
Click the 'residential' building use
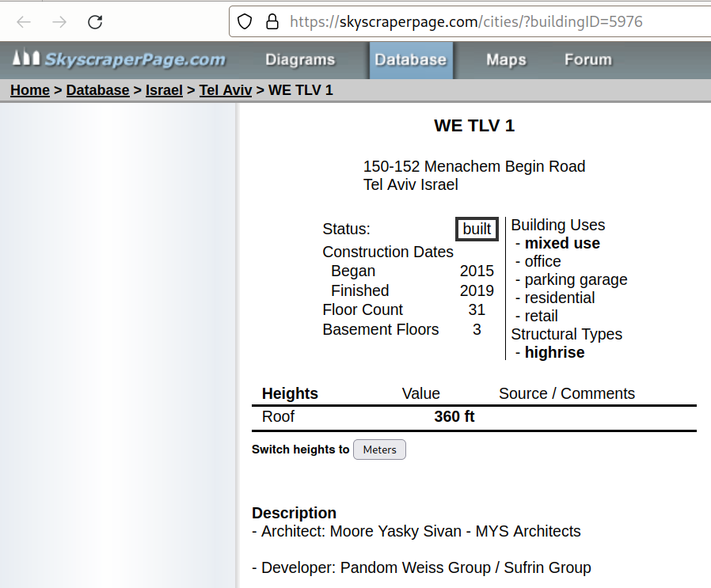coord(560,298)
